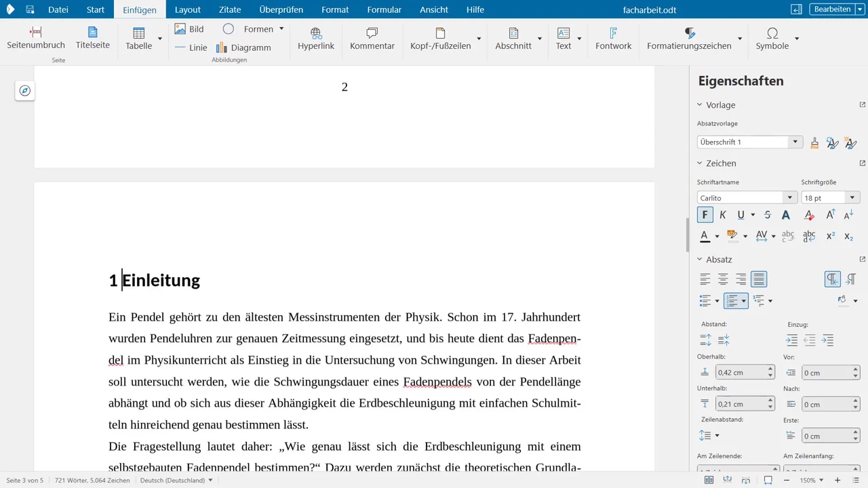The width and height of the screenshot is (868, 488).
Task: Open the font size 18 pt dropdown
Action: point(852,198)
